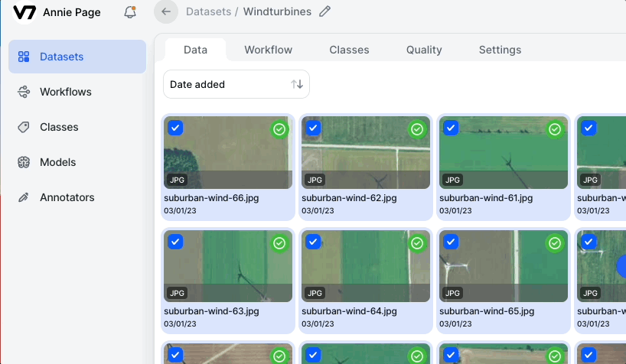Uncheck suburban-wind-63.jpg checkbox
This screenshot has height=364, width=626.
click(176, 242)
